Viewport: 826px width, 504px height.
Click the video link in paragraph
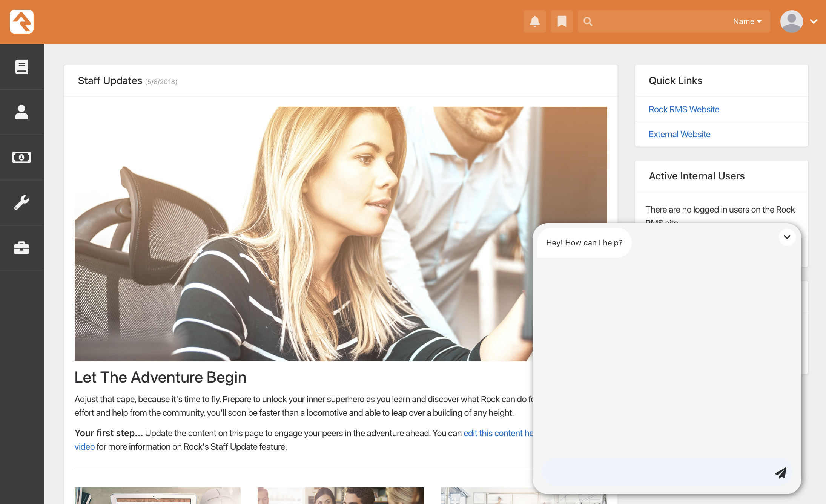coord(84,447)
